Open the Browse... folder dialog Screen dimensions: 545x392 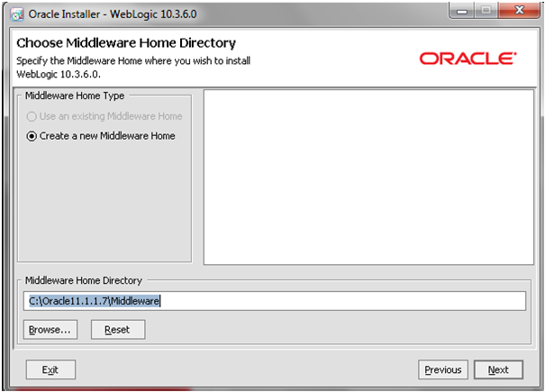(50, 330)
